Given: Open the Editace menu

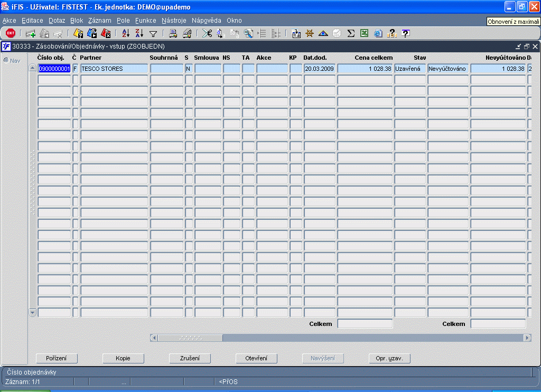Looking at the screenshot, I should point(32,21).
